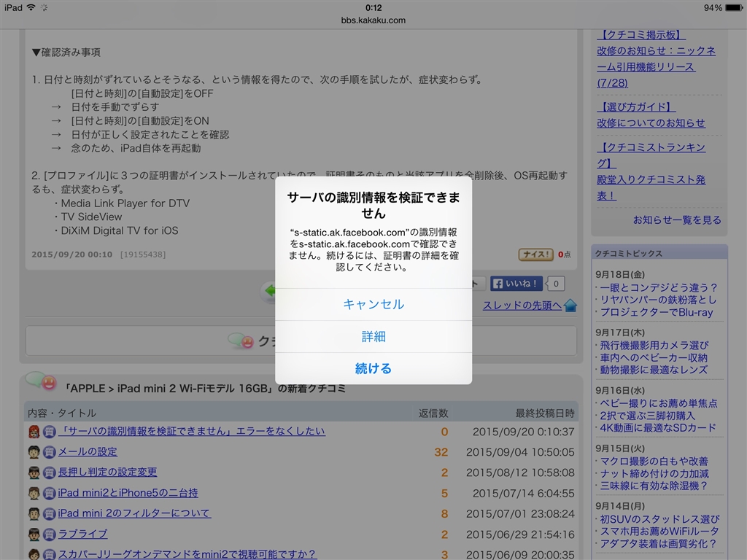This screenshot has width=747, height=560.
Task: Click speech bubble icon next to 長押し判定の設定変更
Action: 50,472
